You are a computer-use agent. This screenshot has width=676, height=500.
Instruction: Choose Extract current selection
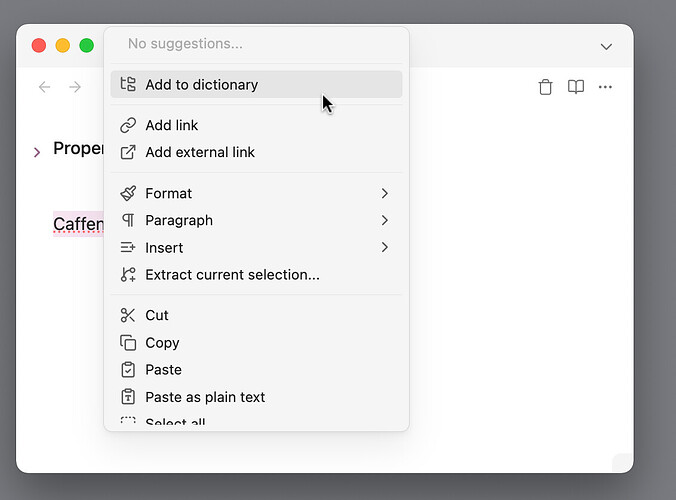tap(232, 275)
